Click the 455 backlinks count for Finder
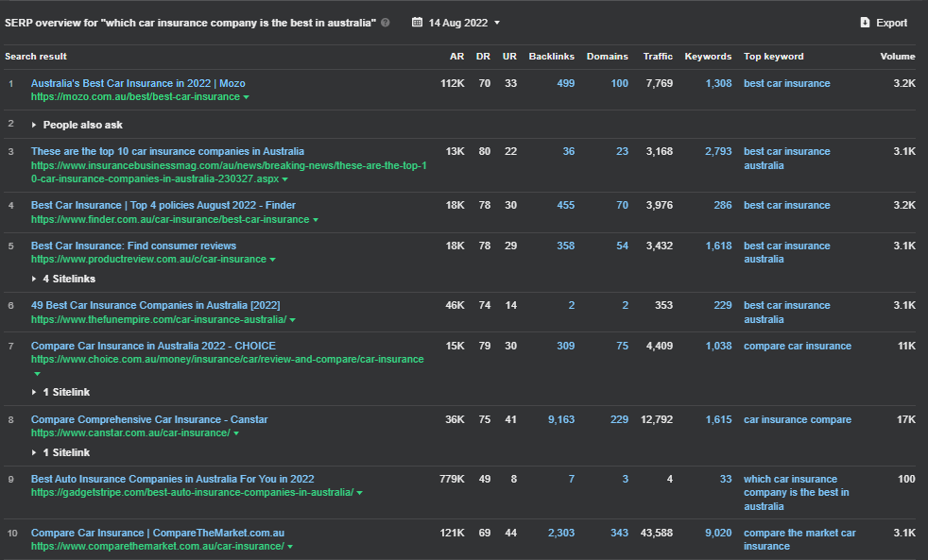The height and width of the screenshot is (560, 928). (x=566, y=205)
